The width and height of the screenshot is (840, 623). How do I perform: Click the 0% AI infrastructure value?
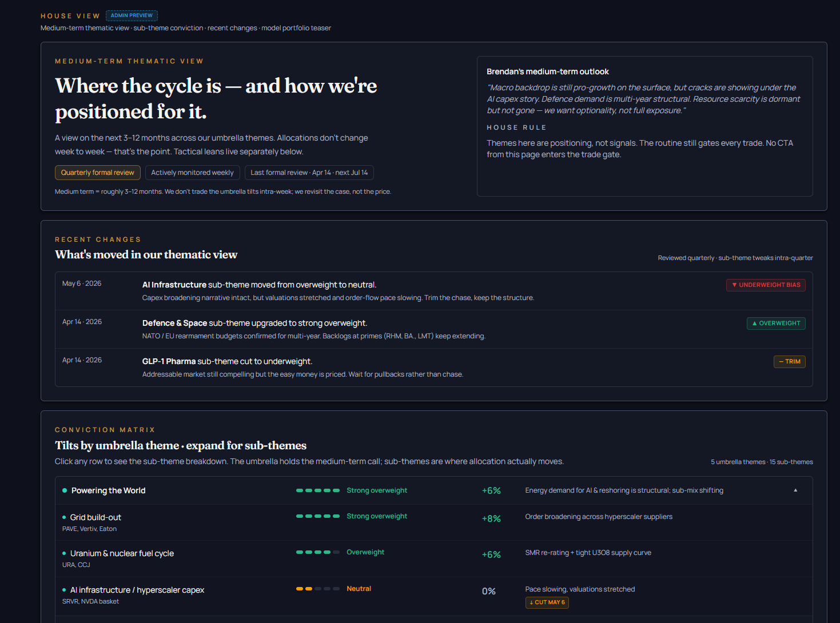(489, 591)
